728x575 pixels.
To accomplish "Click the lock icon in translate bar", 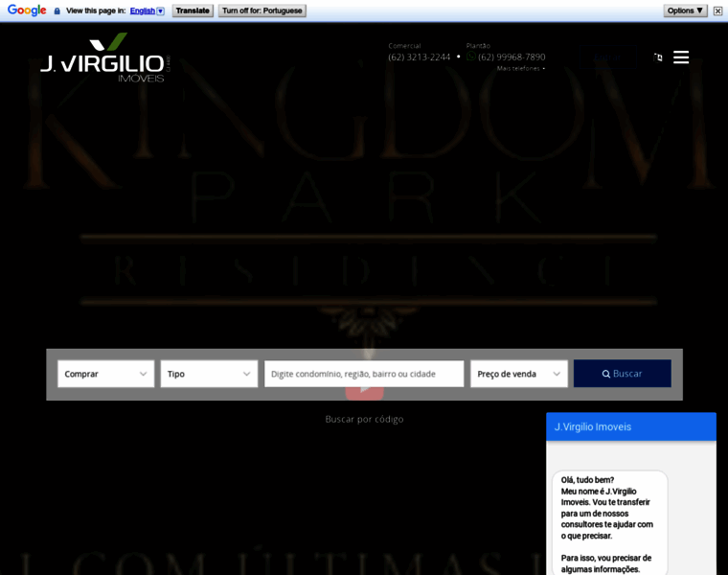I will 57,11.
